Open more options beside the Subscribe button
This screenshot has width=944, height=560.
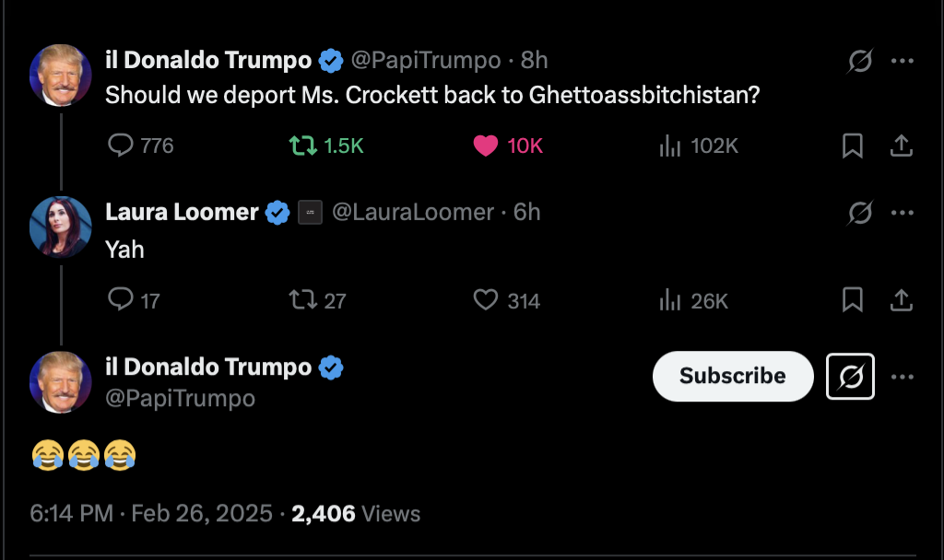click(x=902, y=376)
